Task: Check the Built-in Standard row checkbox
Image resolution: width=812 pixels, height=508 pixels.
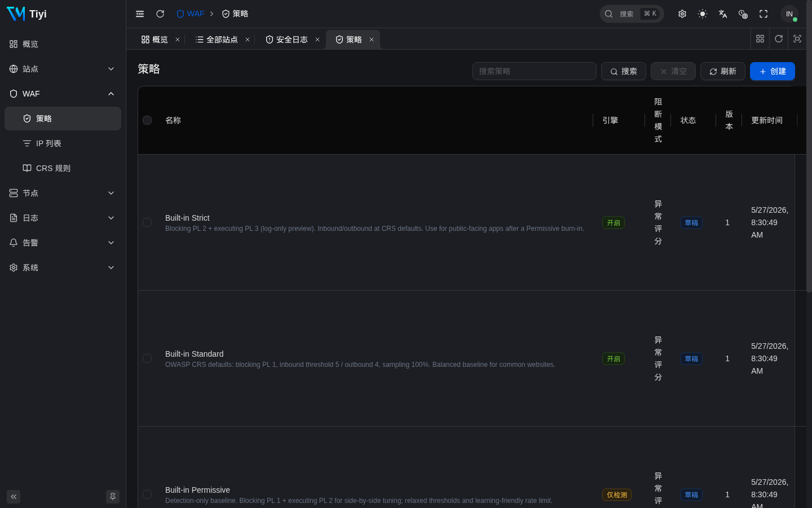Action: click(x=147, y=358)
